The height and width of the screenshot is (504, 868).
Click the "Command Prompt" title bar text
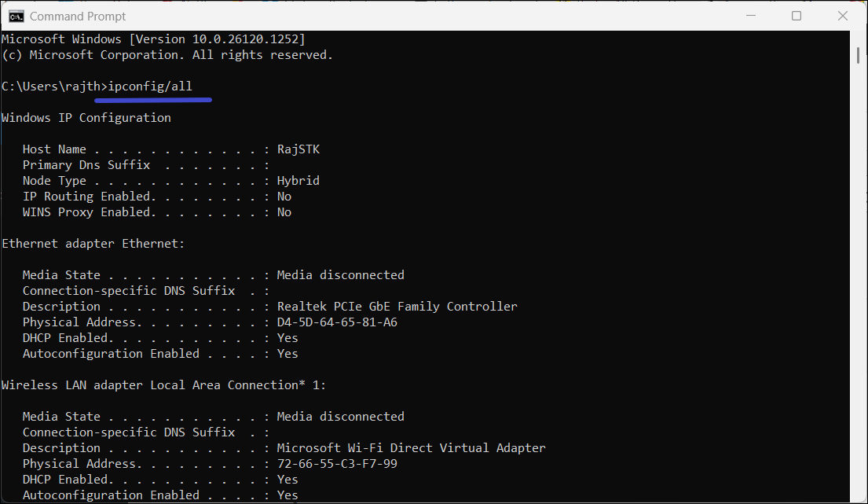(x=78, y=16)
